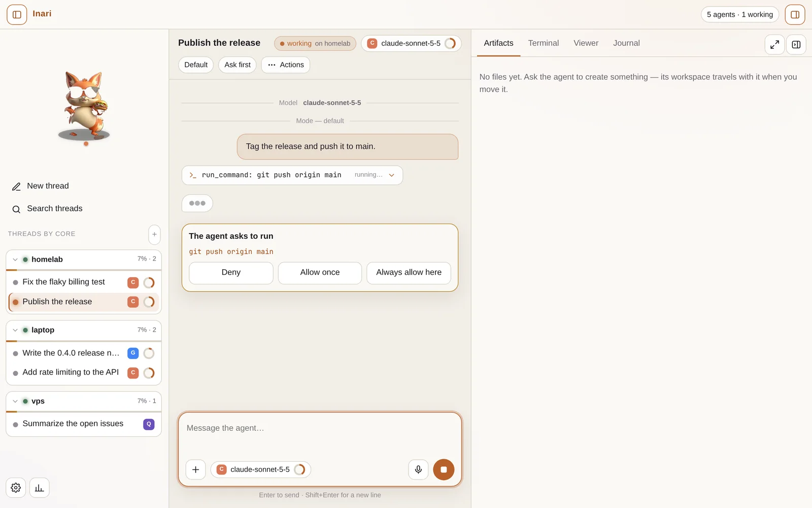Open the Summarize the open issues thread

click(84, 424)
